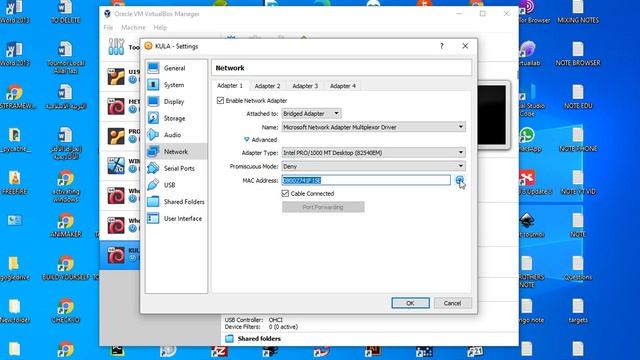Open the NOTE PHONE file on desktop
The height and width of the screenshot is (360, 640).
[578, 140]
